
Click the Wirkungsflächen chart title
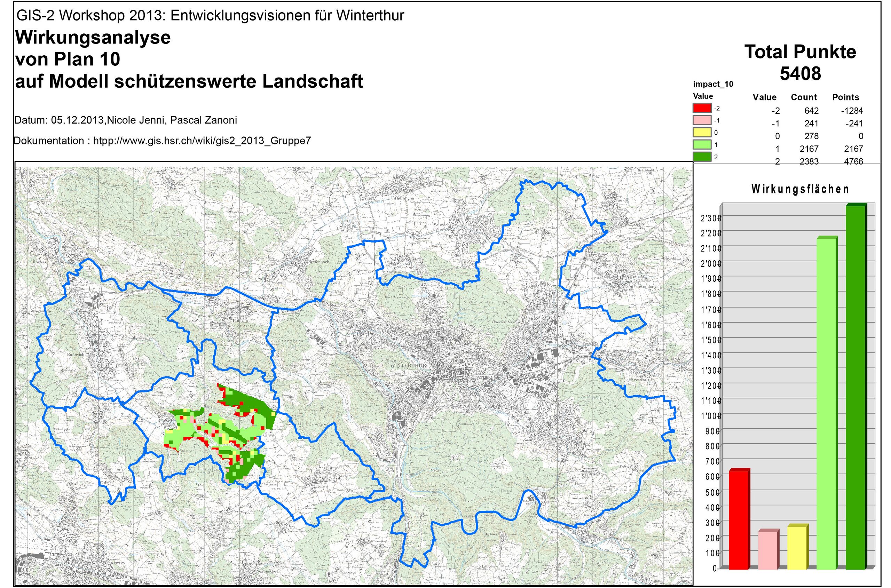[800, 189]
